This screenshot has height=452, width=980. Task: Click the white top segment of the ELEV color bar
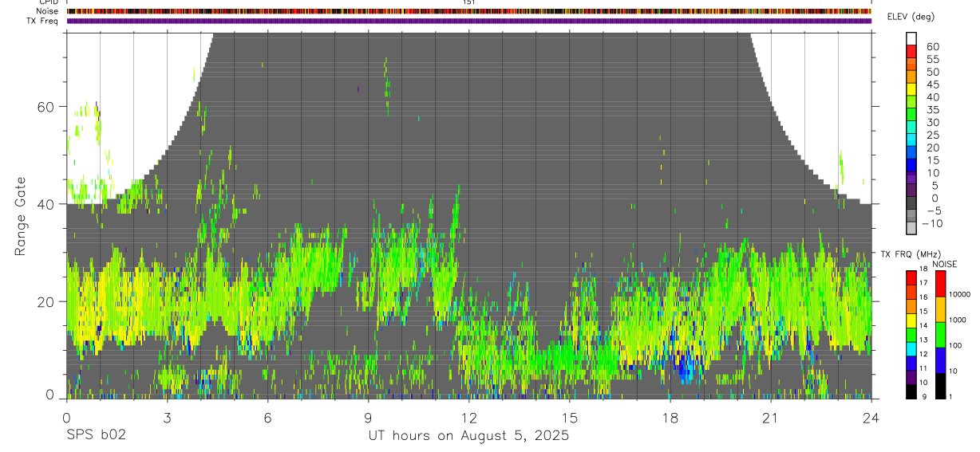[911, 38]
